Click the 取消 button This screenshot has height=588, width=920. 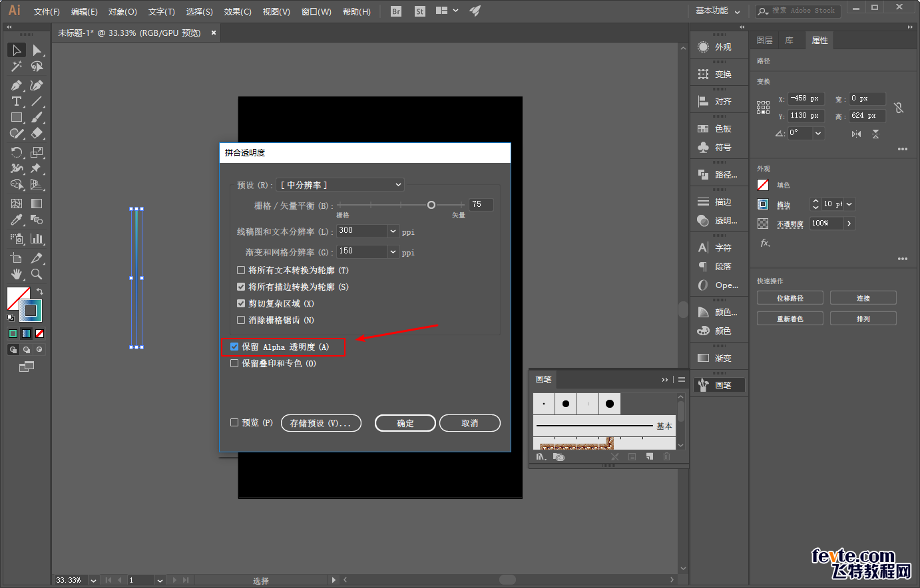click(470, 423)
